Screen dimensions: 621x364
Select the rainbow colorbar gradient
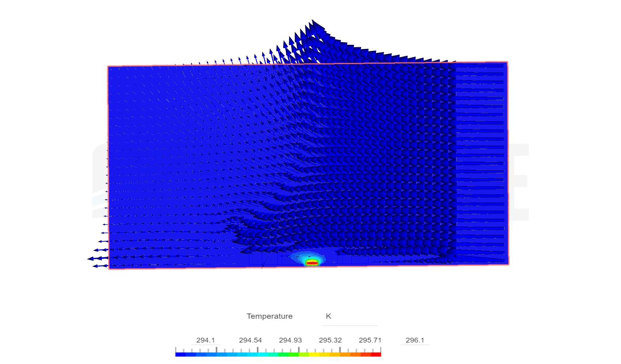(x=277, y=355)
